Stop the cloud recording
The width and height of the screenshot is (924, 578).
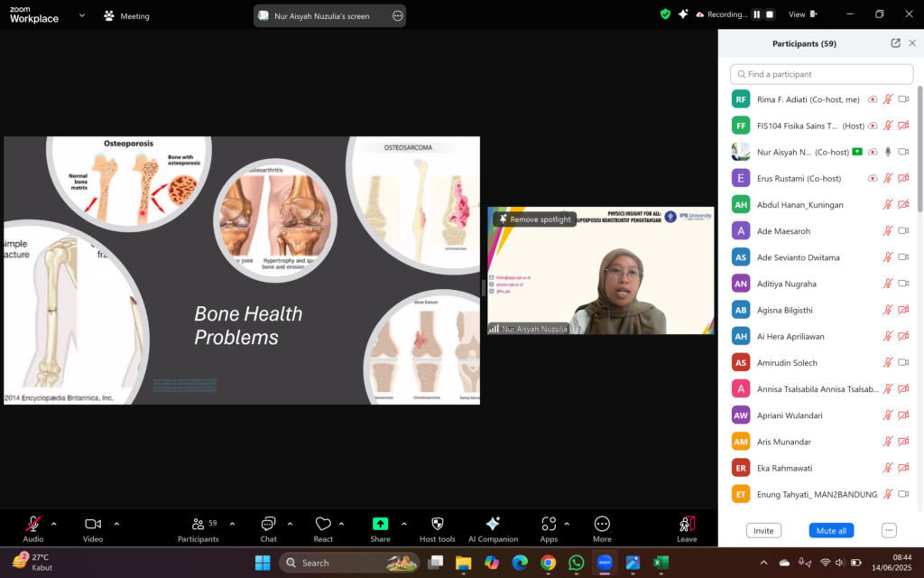pos(770,14)
